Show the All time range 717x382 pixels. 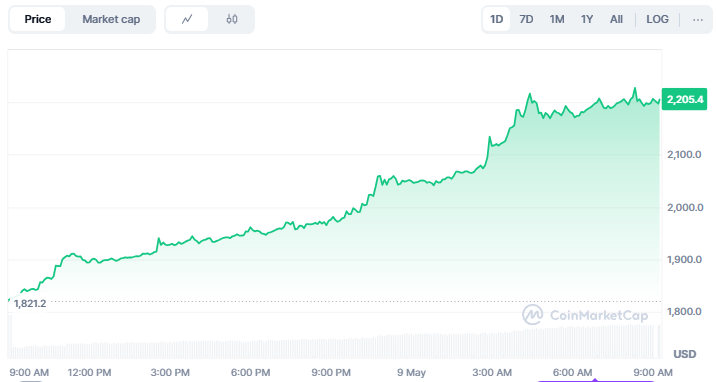point(616,19)
